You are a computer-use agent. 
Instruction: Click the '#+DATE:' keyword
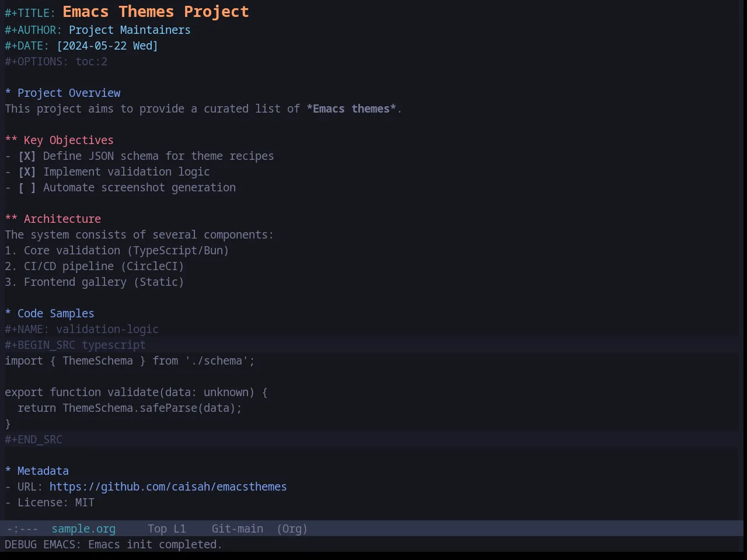pyautogui.click(x=27, y=45)
